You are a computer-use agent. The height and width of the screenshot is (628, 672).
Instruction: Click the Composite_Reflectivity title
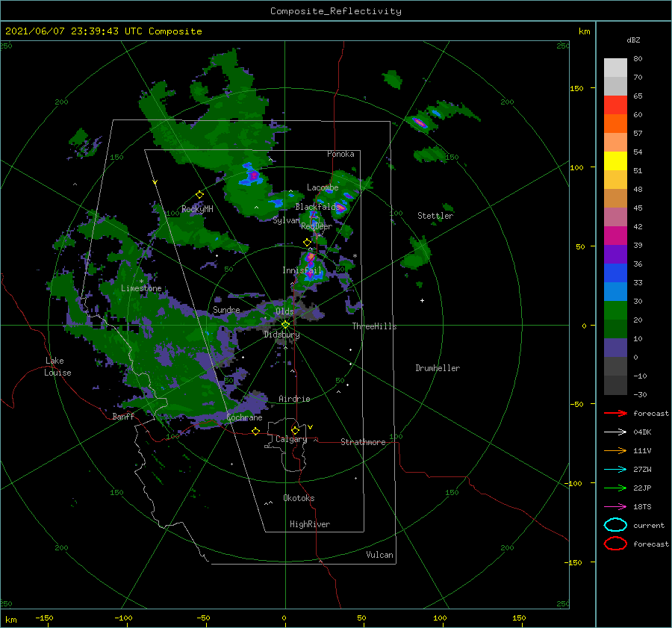click(336, 11)
